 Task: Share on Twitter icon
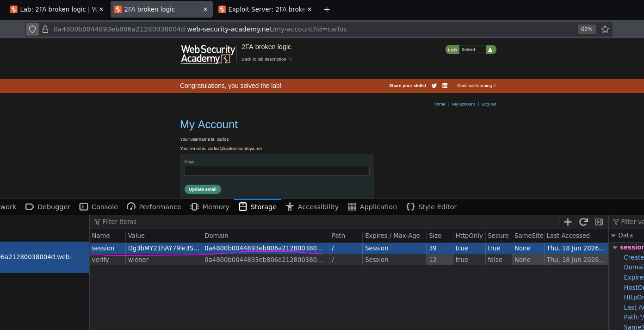click(x=434, y=86)
